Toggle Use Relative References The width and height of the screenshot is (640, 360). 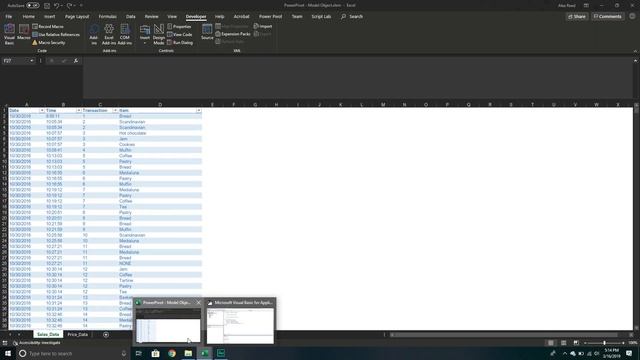click(x=56, y=35)
